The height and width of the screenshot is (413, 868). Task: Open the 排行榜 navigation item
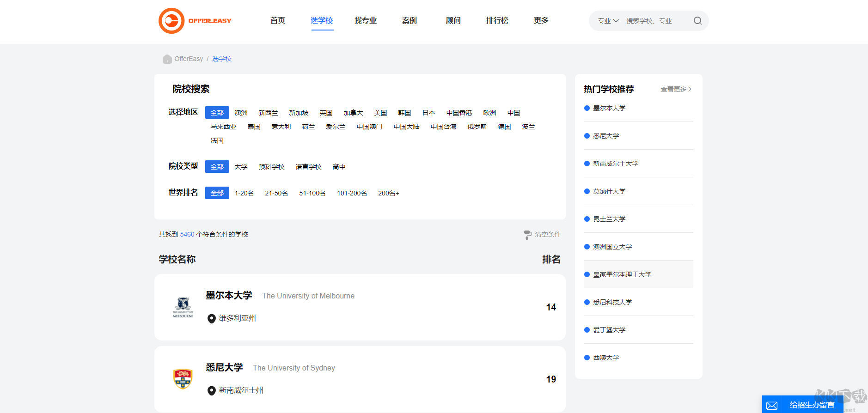coord(497,20)
